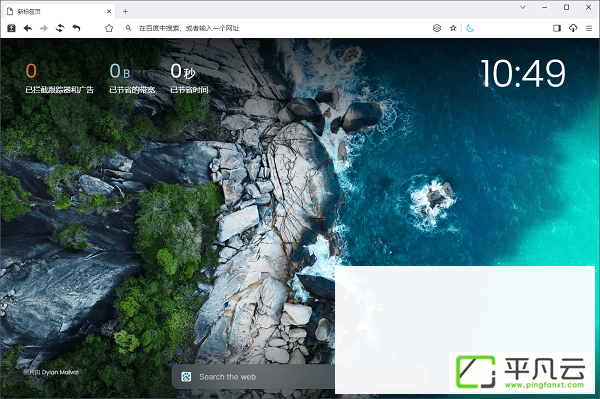The height and width of the screenshot is (399, 600).
Task: Click the 已节省时间 statistic
Action: [189, 78]
